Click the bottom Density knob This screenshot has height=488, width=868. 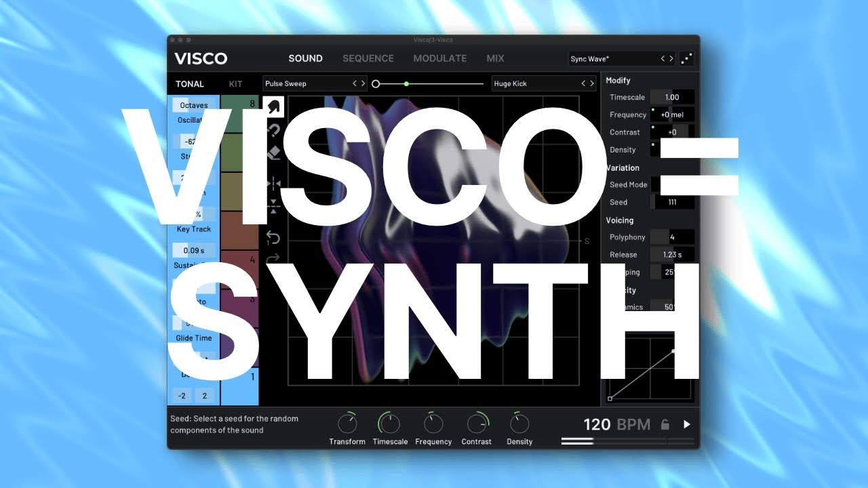coord(519,424)
